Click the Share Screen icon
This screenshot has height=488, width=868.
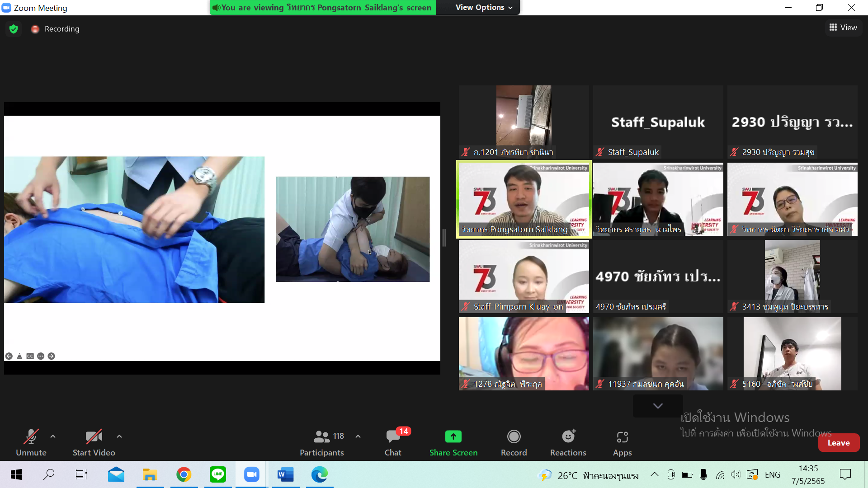pos(453,436)
